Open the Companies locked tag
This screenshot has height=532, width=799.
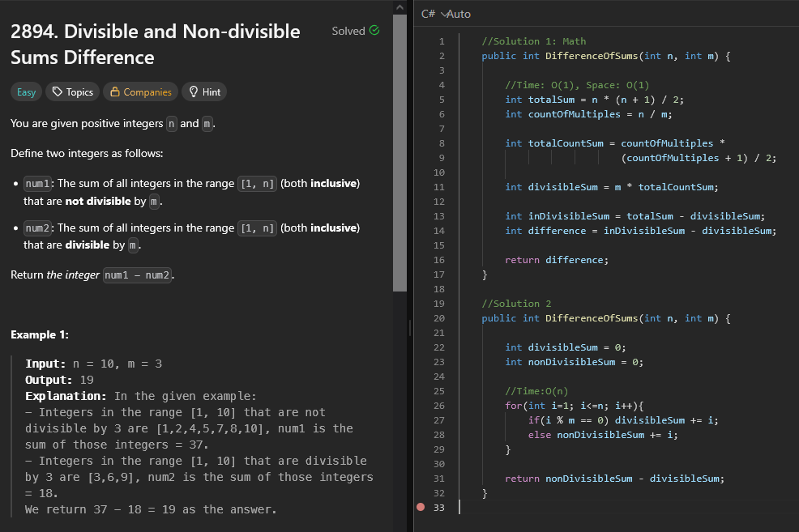(x=141, y=92)
